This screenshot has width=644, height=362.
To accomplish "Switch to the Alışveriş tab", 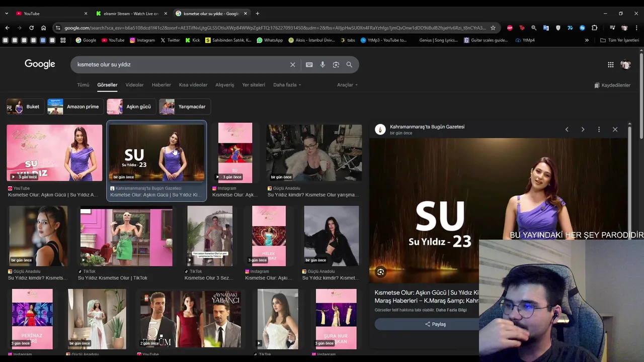I will click(x=225, y=85).
